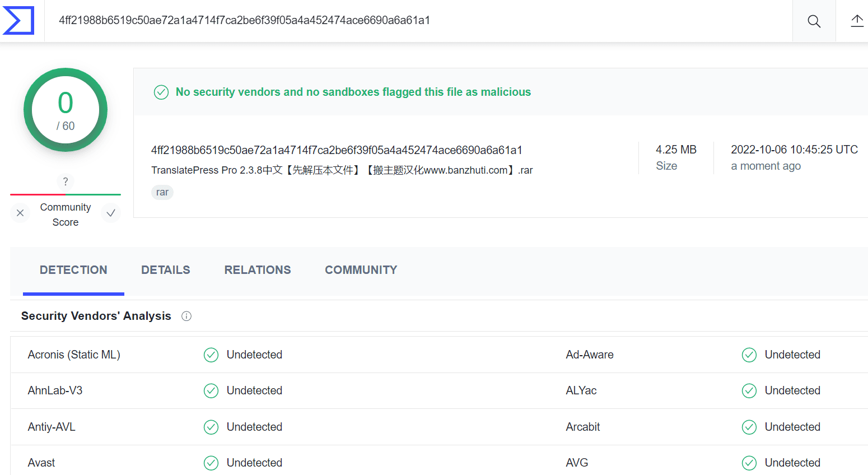Click the Antiy-AVL undetected check icon

211,427
